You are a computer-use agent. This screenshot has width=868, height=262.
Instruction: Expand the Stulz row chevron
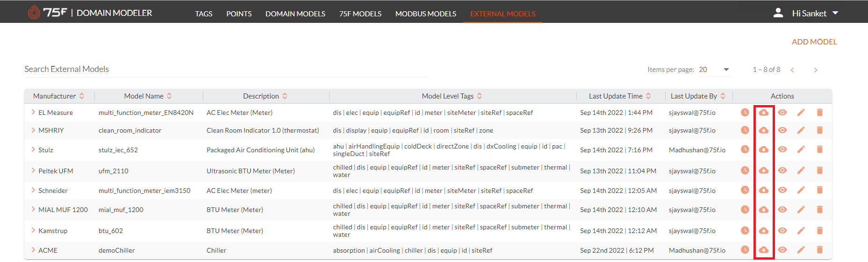(x=33, y=149)
